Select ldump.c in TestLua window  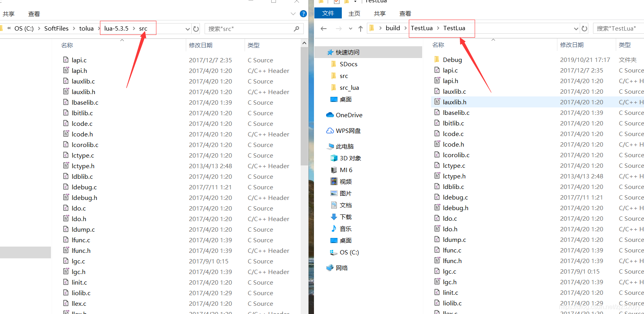coord(454,240)
